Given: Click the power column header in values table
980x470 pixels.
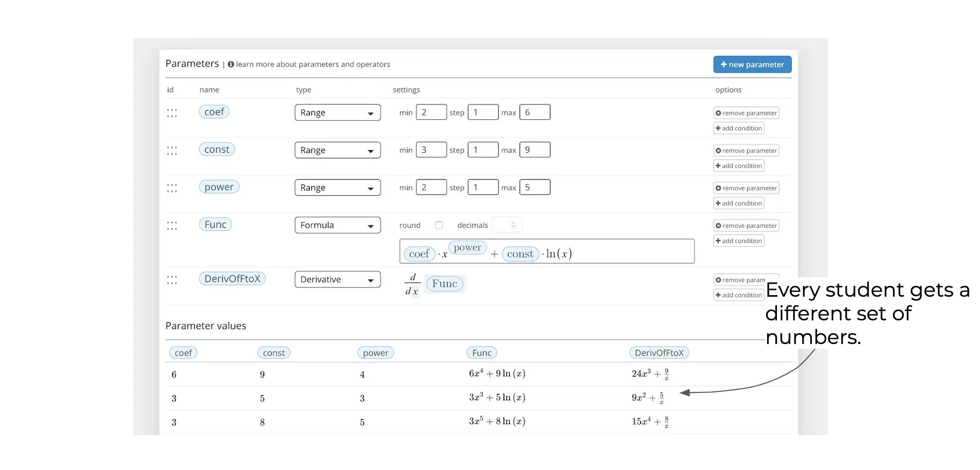Looking at the screenshot, I should (x=375, y=353).
